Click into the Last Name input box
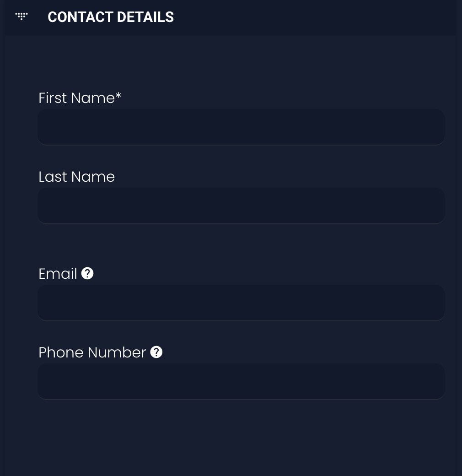 (241, 206)
